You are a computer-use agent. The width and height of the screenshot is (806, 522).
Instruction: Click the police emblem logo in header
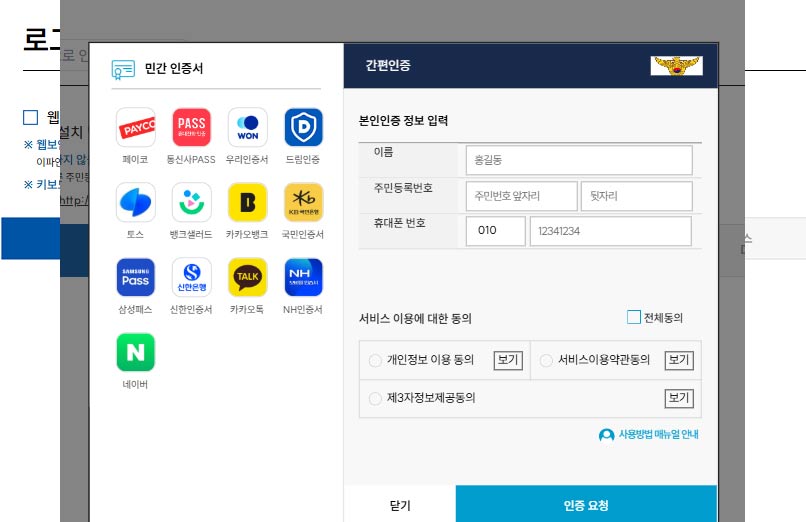click(x=676, y=66)
